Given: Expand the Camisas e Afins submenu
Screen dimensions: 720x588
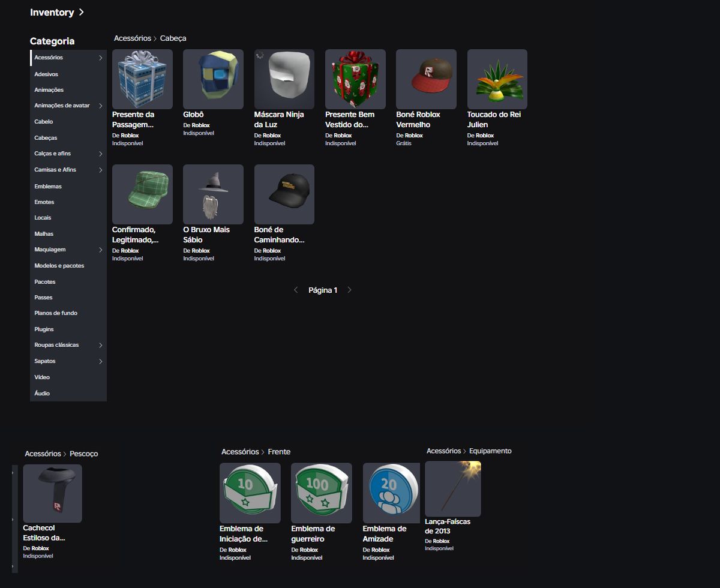Looking at the screenshot, I should click(100, 170).
